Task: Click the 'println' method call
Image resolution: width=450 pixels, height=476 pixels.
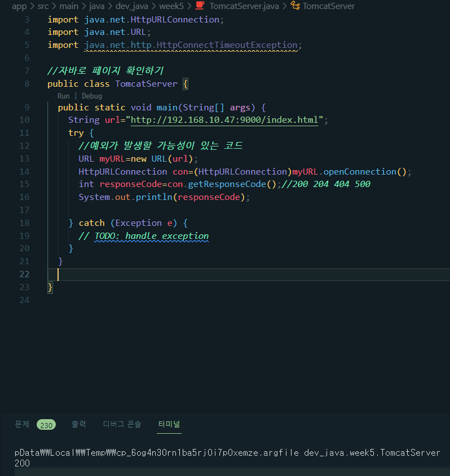Action: coord(154,197)
